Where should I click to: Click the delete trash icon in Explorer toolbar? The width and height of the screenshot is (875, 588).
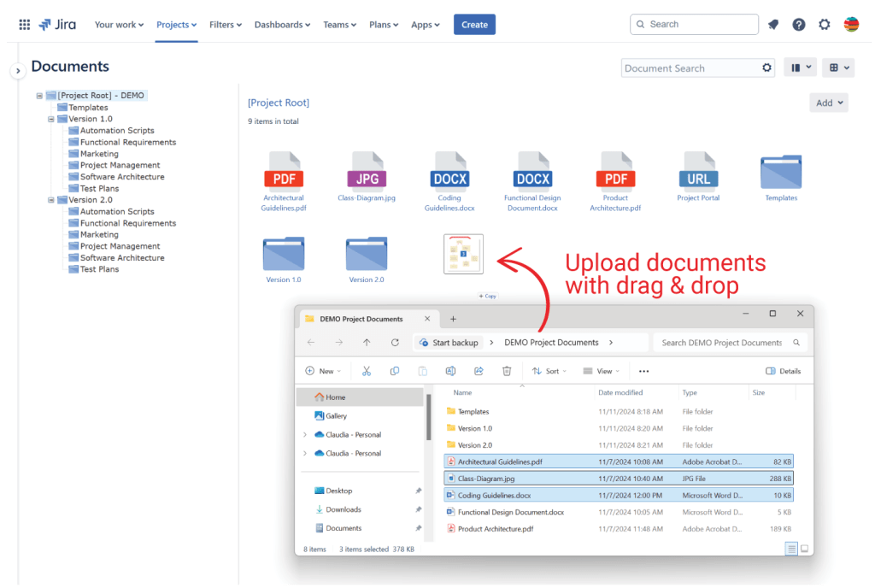(507, 371)
